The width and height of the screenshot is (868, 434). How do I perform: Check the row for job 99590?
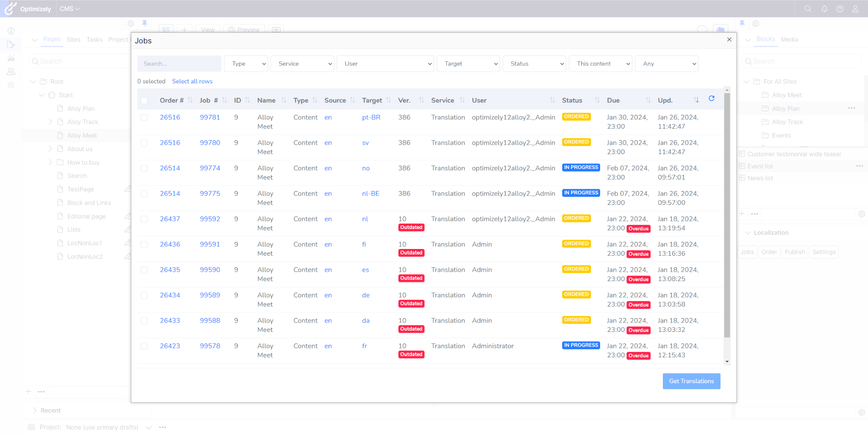[144, 270]
